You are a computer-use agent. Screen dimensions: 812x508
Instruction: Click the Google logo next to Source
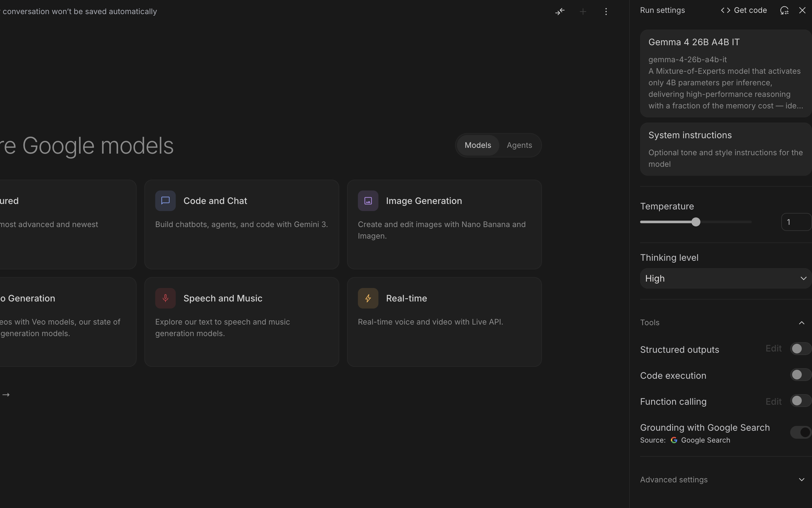(673, 440)
